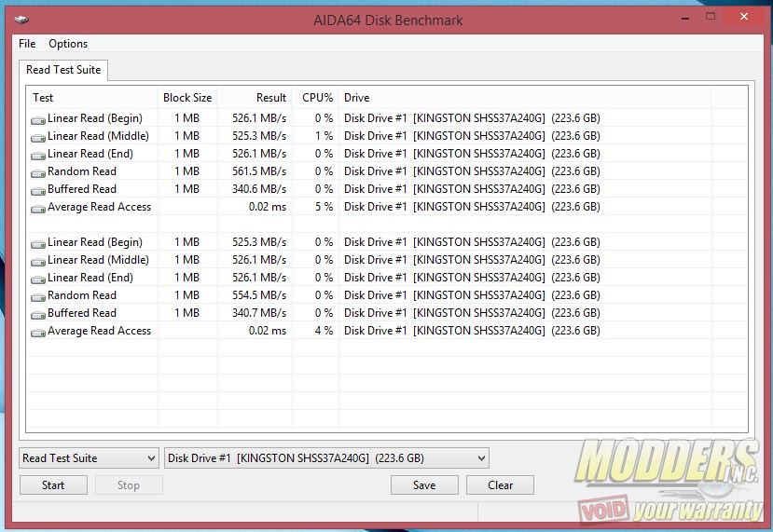
Task: Select the 340.6 MB/s result value
Action: (259, 189)
